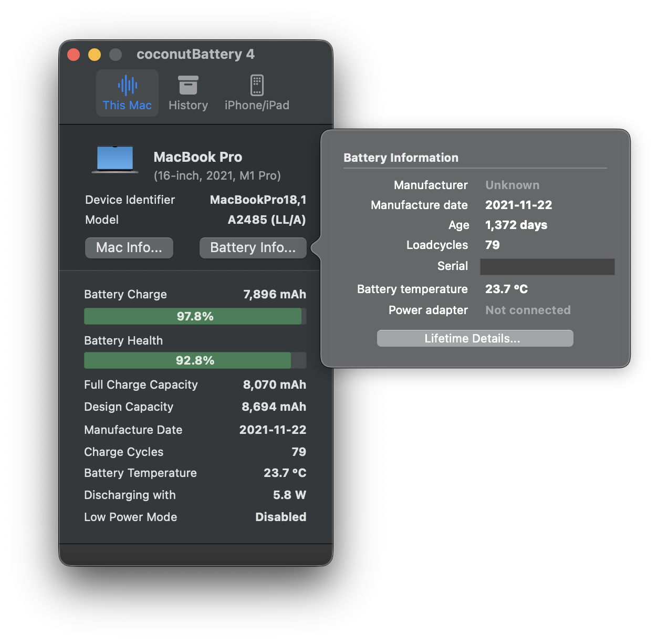Click the MacBook Pro laptop image
668x644 pixels.
tap(115, 160)
